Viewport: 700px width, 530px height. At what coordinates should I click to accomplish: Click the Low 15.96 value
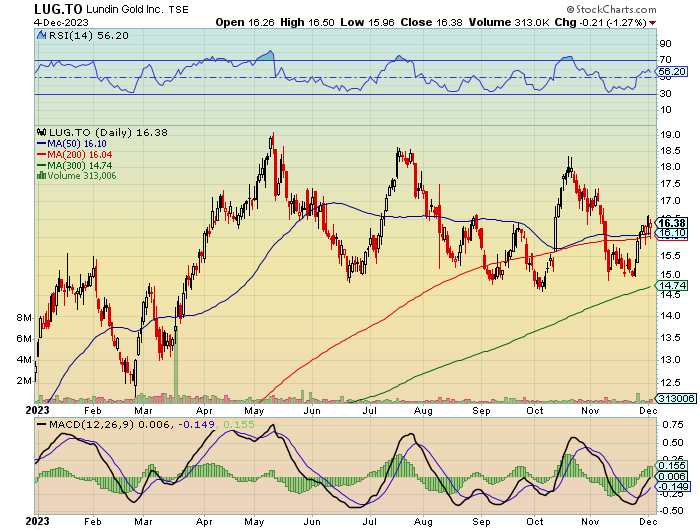(x=367, y=22)
